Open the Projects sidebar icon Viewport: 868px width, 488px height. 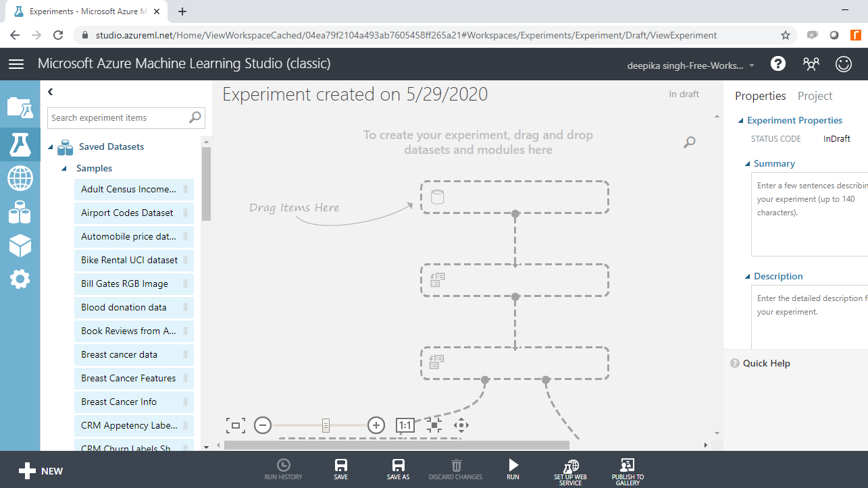click(x=20, y=107)
